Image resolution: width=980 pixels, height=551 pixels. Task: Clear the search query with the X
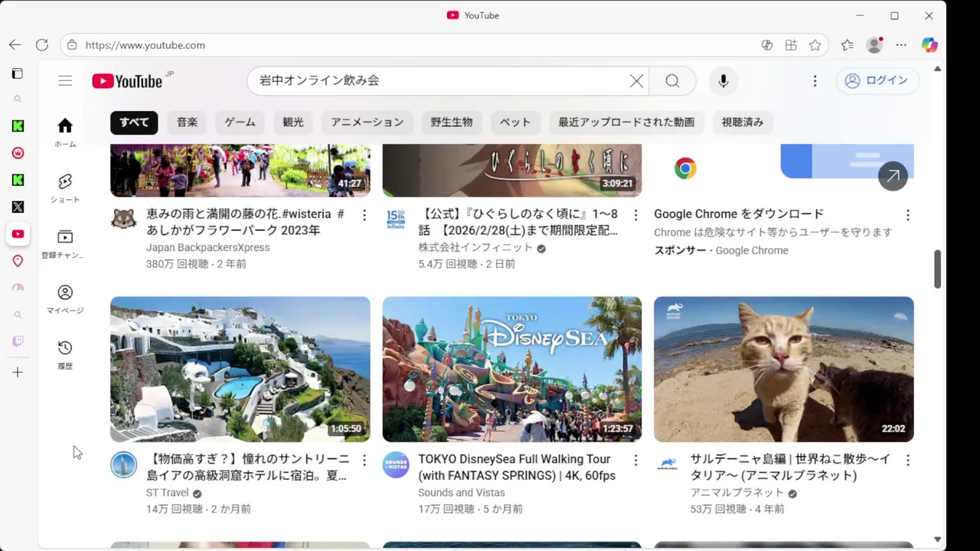[636, 80]
